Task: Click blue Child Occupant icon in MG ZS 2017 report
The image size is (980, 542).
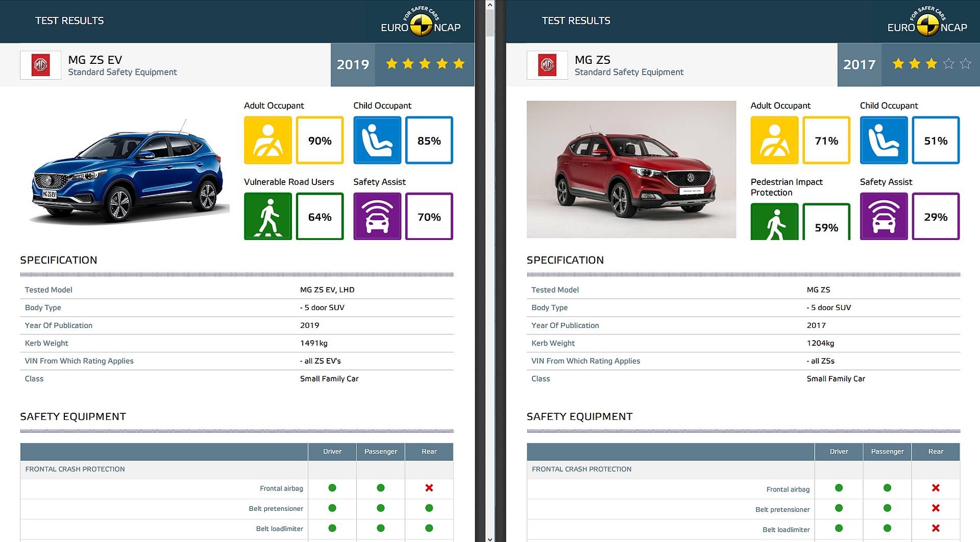Action: [884, 140]
